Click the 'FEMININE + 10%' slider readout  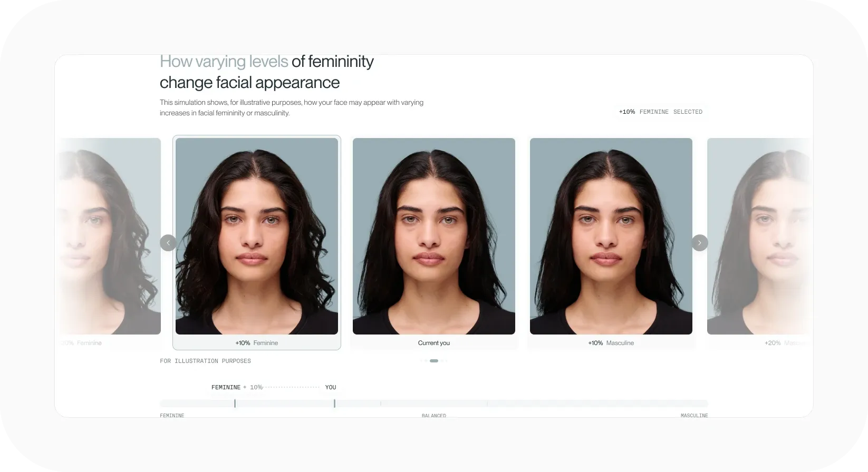click(237, 387)
